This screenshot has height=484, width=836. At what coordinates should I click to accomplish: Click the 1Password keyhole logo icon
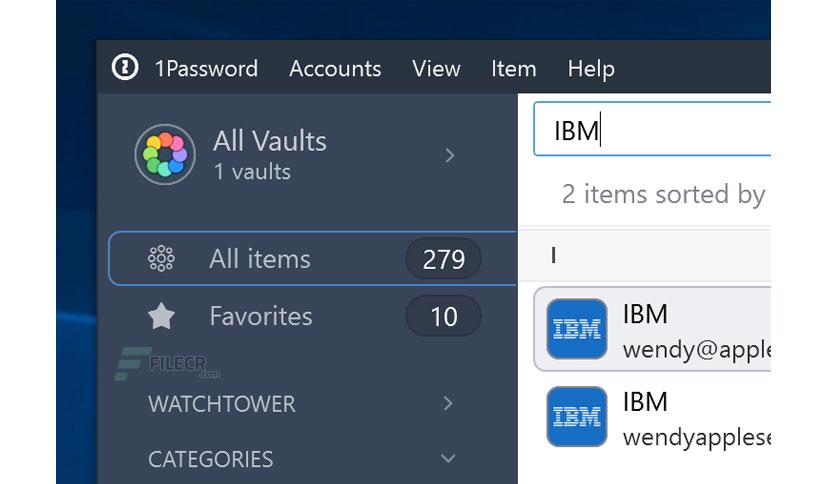click(125, 67)
